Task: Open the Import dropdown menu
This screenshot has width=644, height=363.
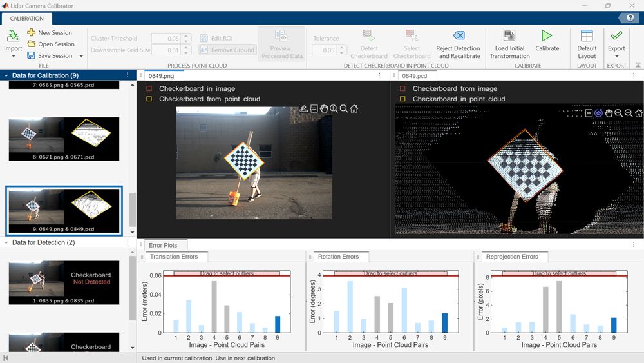Action: pos(13,56)
